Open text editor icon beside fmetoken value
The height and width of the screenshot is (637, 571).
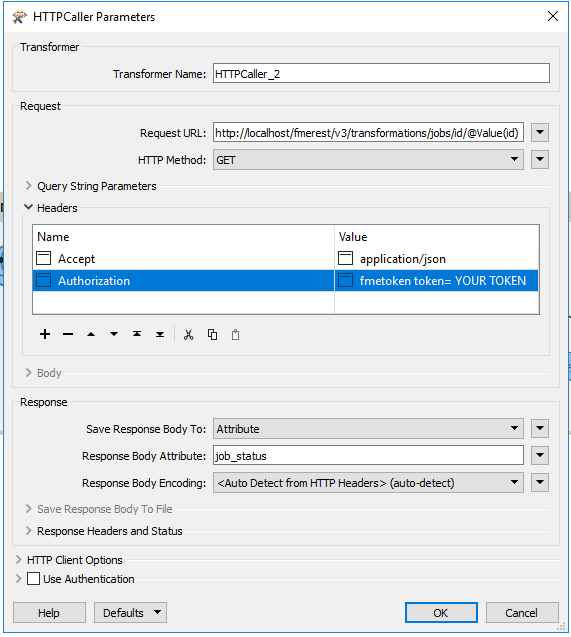point(346,280)
